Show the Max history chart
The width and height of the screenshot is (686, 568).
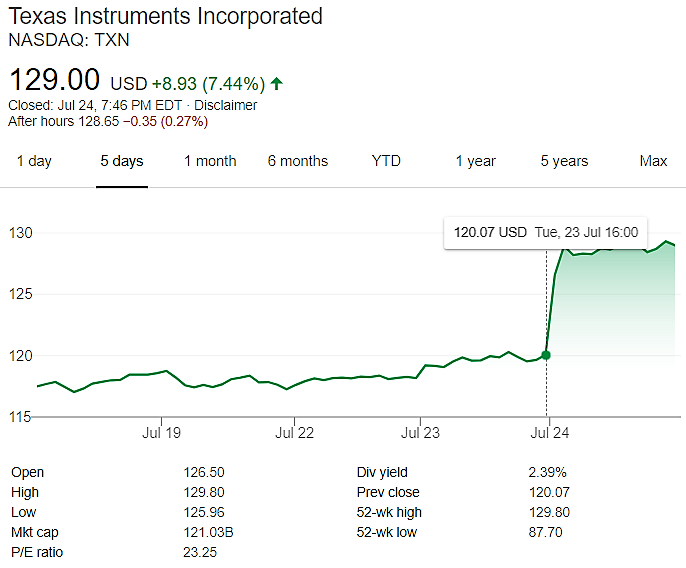click(x=653, y=161)
